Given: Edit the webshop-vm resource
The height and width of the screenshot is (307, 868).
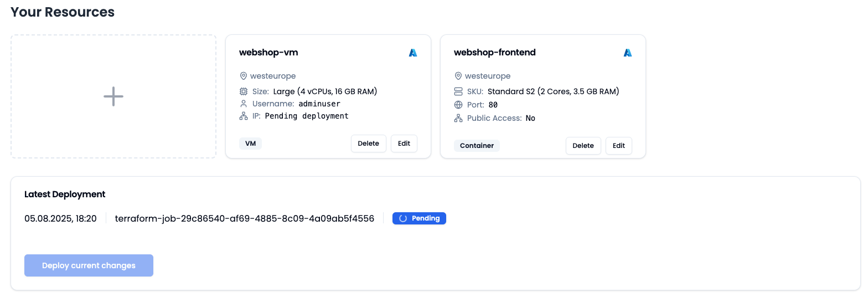Looking at the screenshot, I should pos(404,144).
